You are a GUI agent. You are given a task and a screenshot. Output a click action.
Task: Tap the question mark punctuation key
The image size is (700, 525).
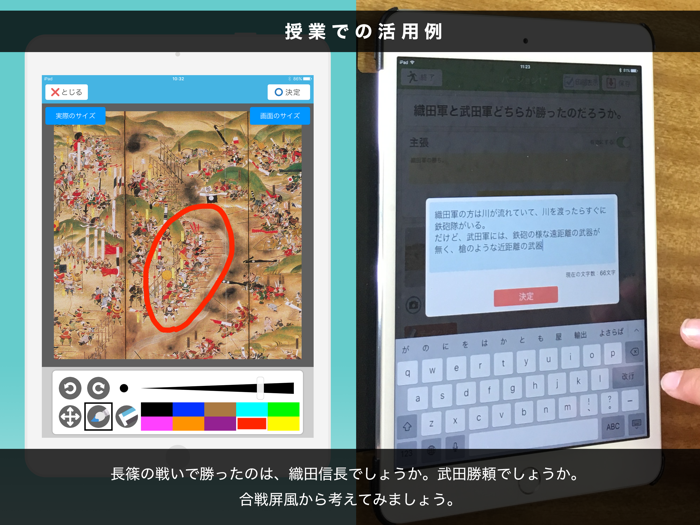(609, 401)
